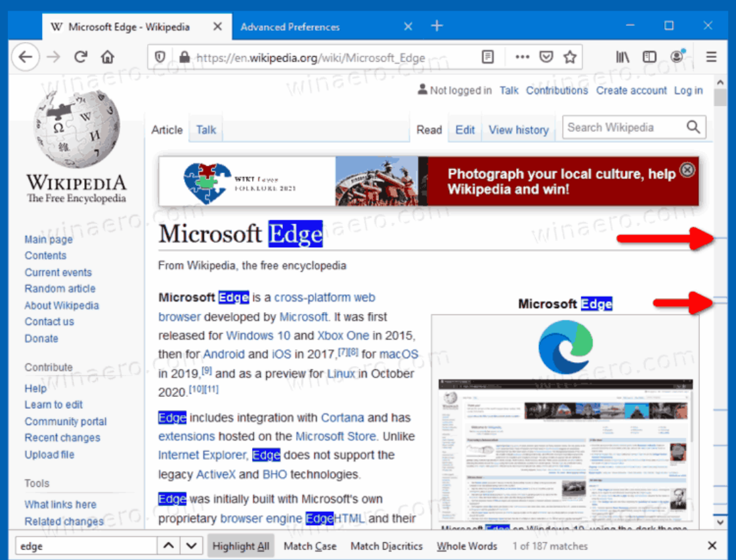Click the Donate sidebar link
The image size is (736, 560).
pos(41,338)
